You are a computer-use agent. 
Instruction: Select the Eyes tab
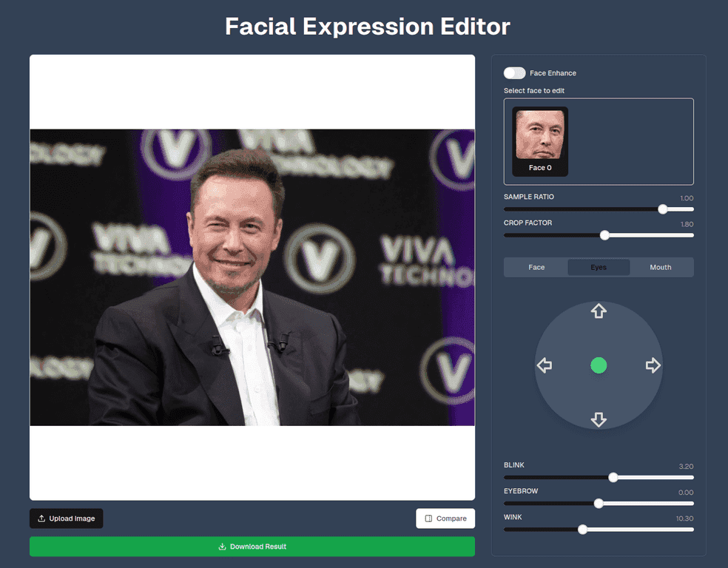point(599,267)
